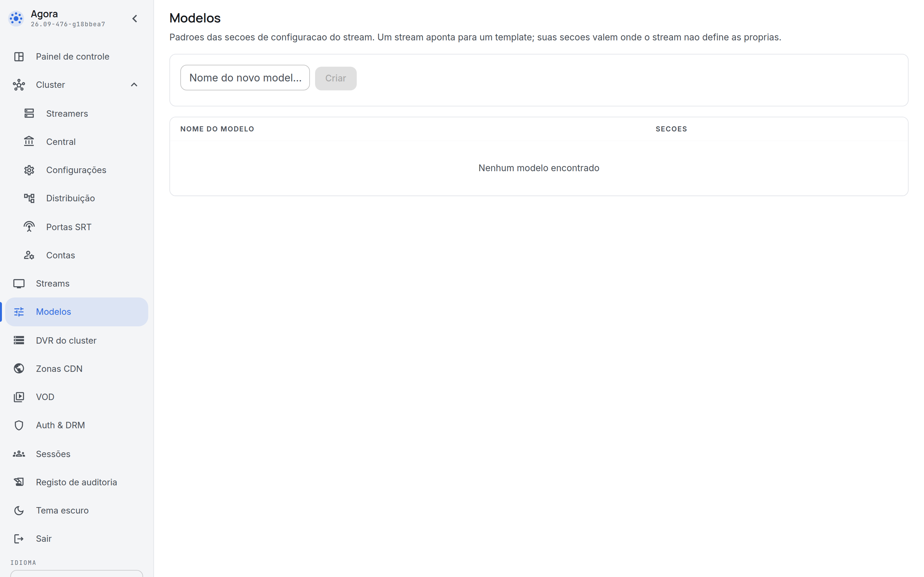Open Configurações via the gear icon

(x=29, y=170)
